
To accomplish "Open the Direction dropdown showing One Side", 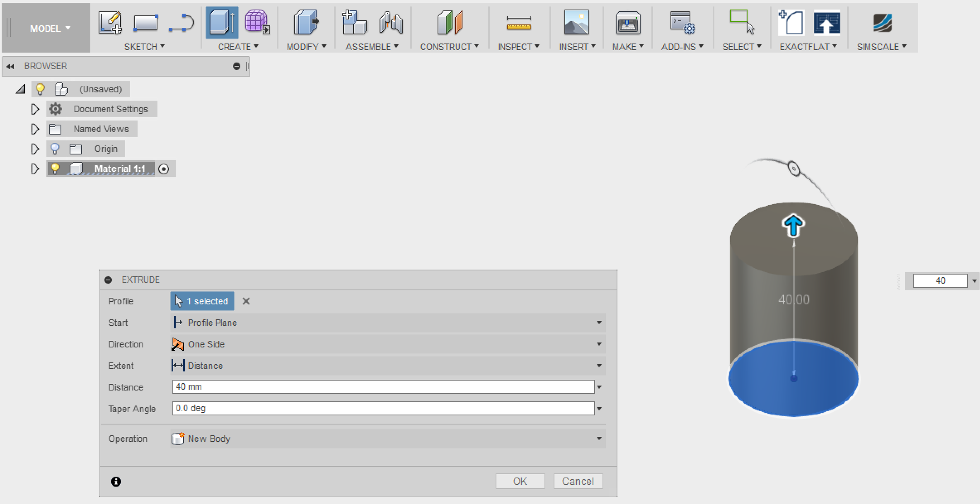I will (598, 344).
